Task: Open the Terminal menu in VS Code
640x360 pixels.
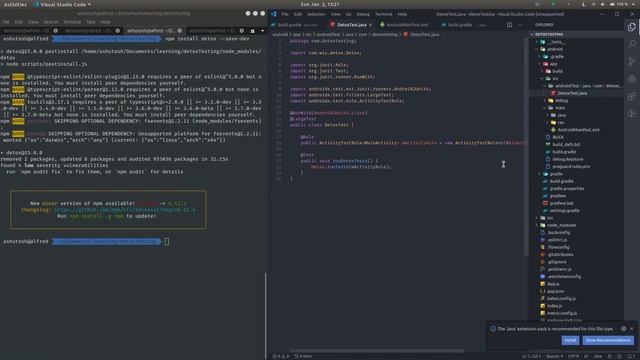Action: pyautogui.click(x=383, y=14)
